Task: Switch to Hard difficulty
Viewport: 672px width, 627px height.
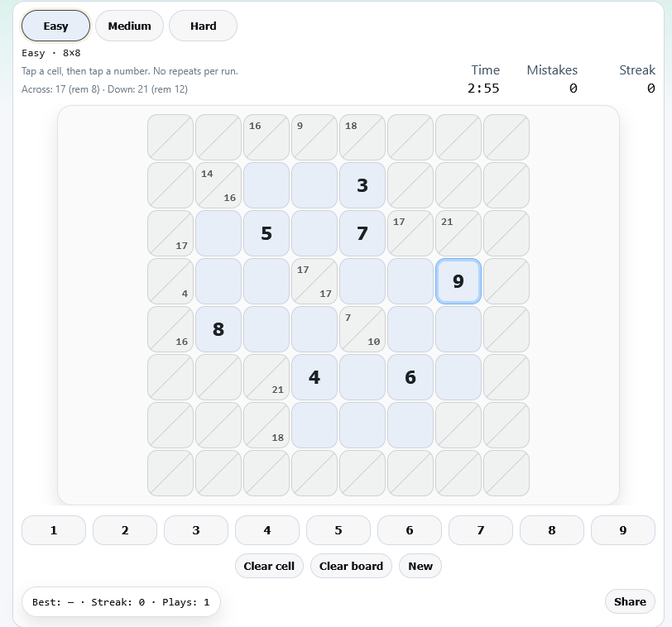Action: click(x=203, y=26)
